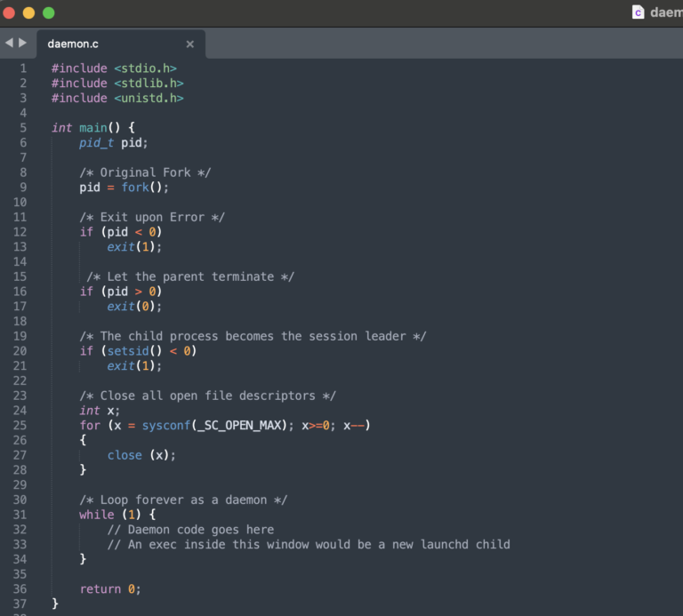Image resolution: width=683 pixels, height=616 pixels.
Task: Click the 'close (x);' statement
Action: 141,455
